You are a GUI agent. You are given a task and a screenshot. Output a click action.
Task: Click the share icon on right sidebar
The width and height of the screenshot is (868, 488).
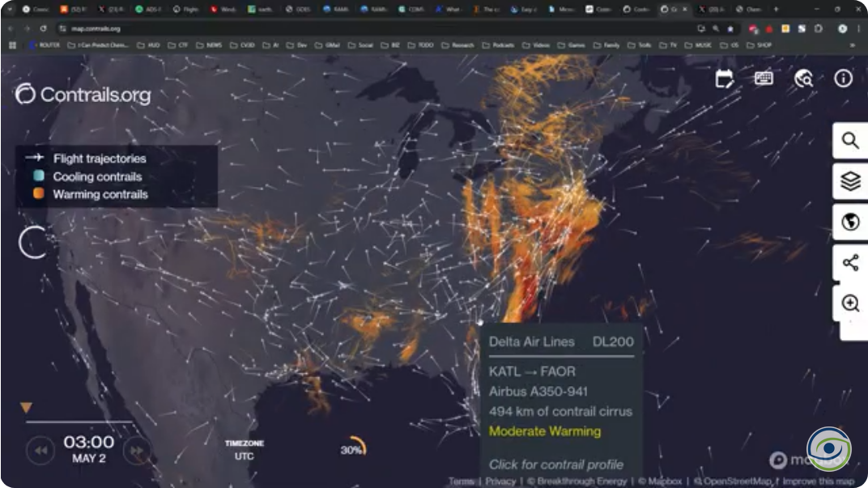pyautogui.click(x=850, y=262)
